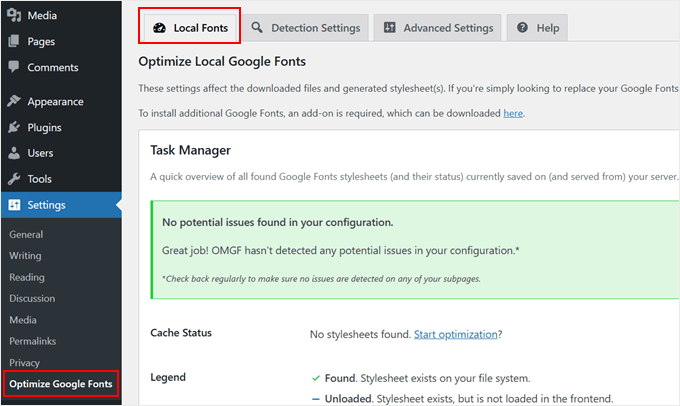Image resolution: width=680 pixels, height=406 pixels.
Task: Open the Users menu
Action: pos(61,153)
